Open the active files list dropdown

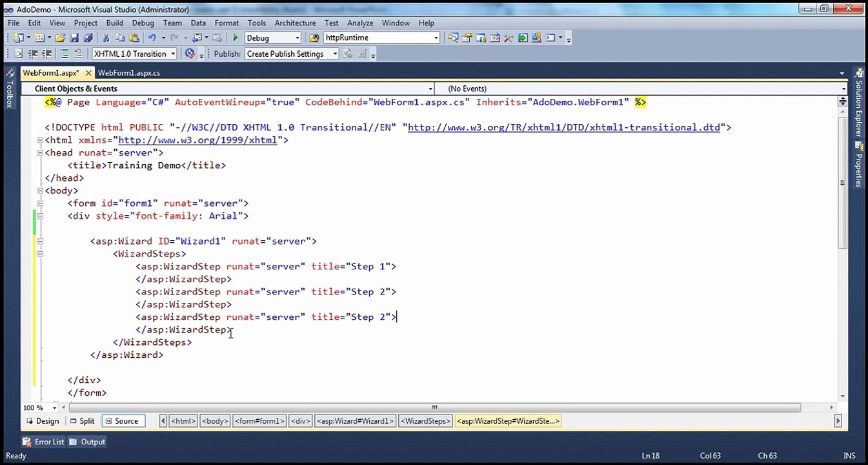tap(842, 73)
